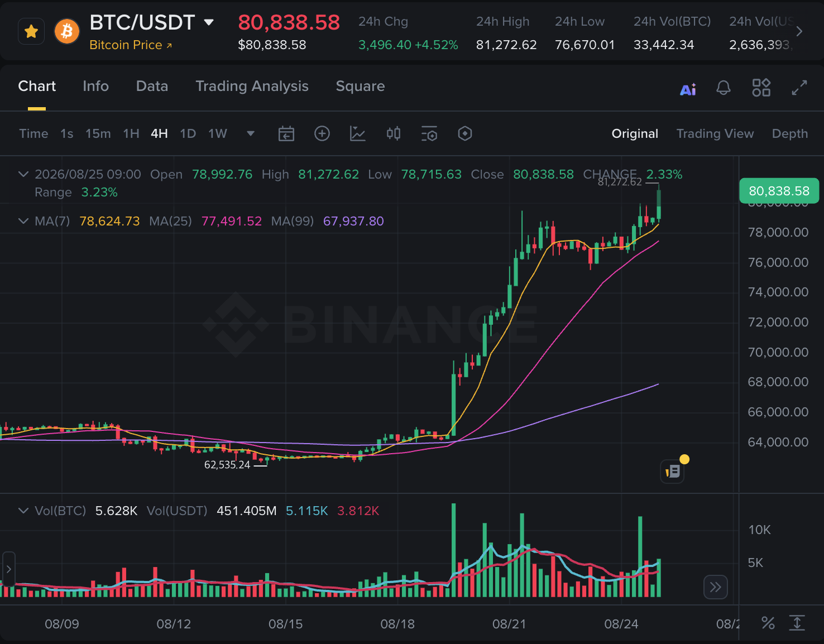Collapse the MA indicator row

23,221
